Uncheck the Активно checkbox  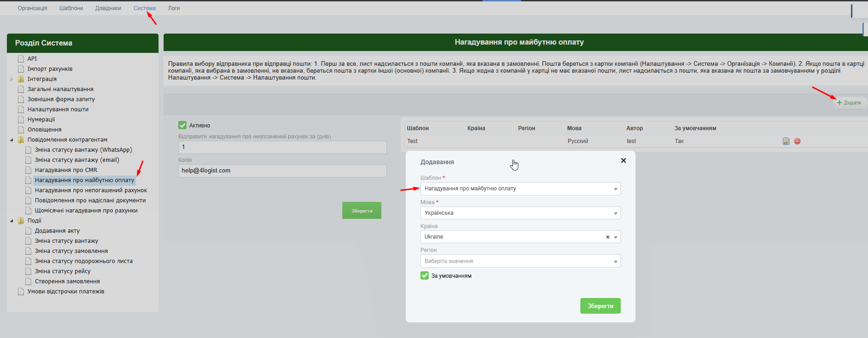pos(182,125)
